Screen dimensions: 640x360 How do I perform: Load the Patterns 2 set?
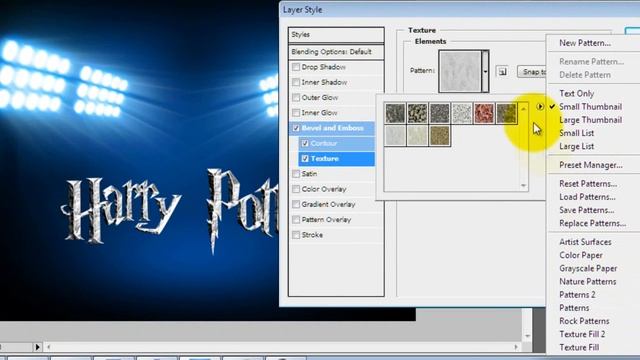(577, 295)
